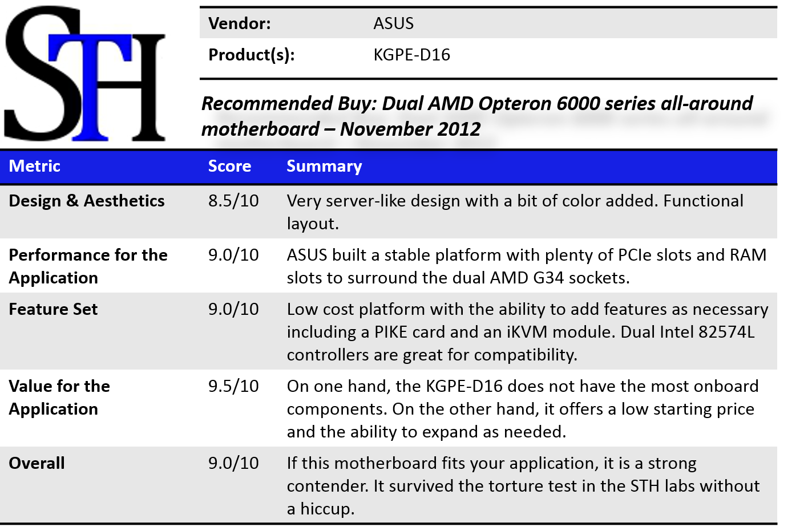812x531 pixels.
Task: Select the Performance for the Application label
Action: [88, 266]
